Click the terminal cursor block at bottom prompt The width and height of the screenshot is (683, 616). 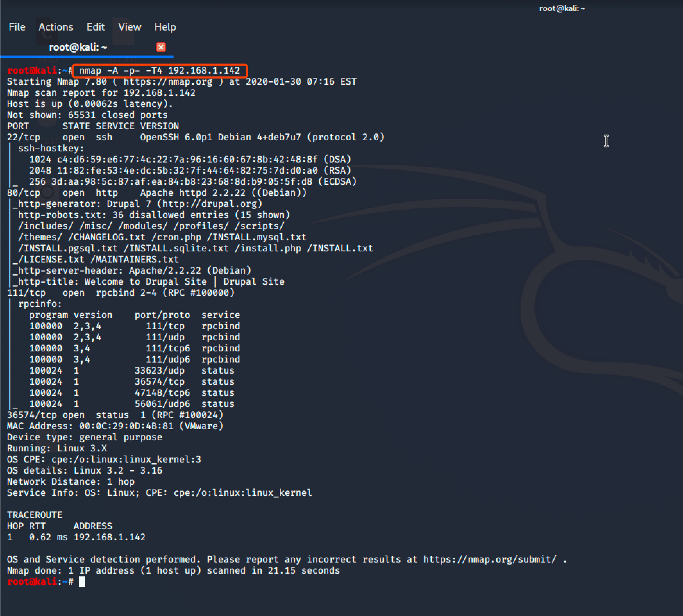(x=82, y=582)
